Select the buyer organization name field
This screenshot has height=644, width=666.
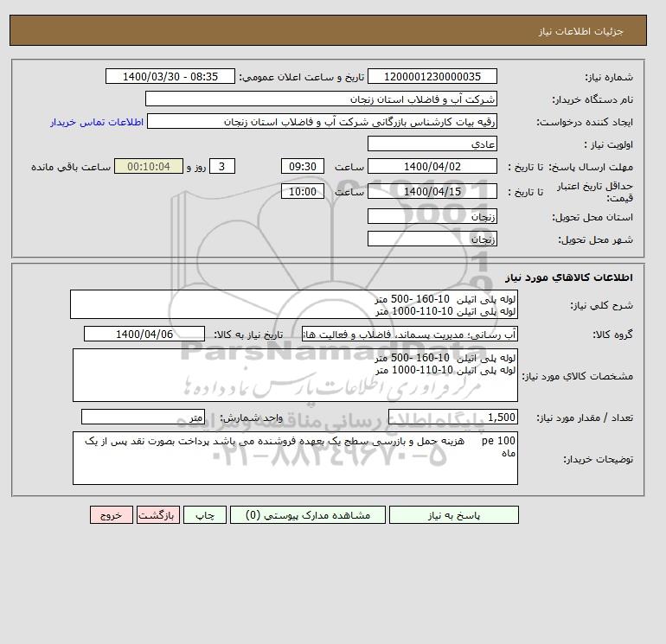click(x=321, y=99)
